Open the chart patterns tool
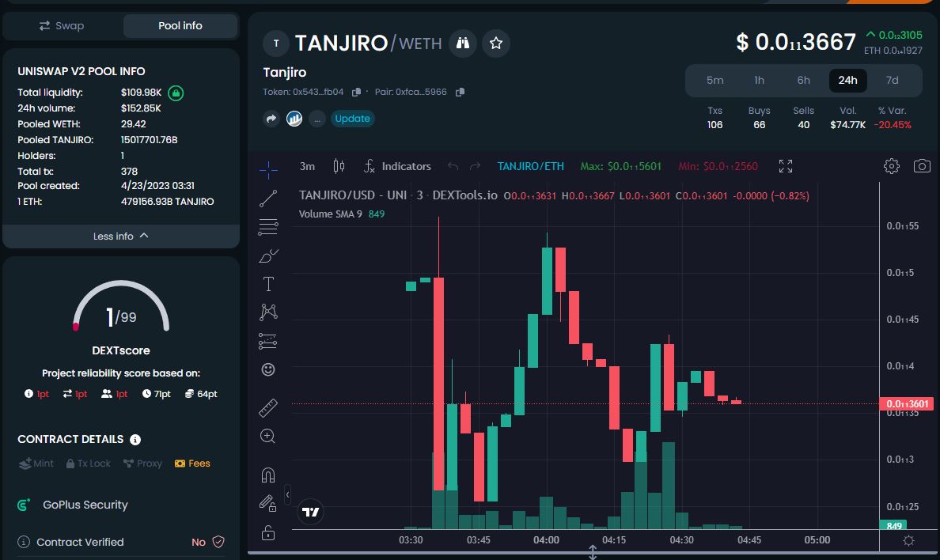Screen dimensions: 940x560 coord(268,312)
